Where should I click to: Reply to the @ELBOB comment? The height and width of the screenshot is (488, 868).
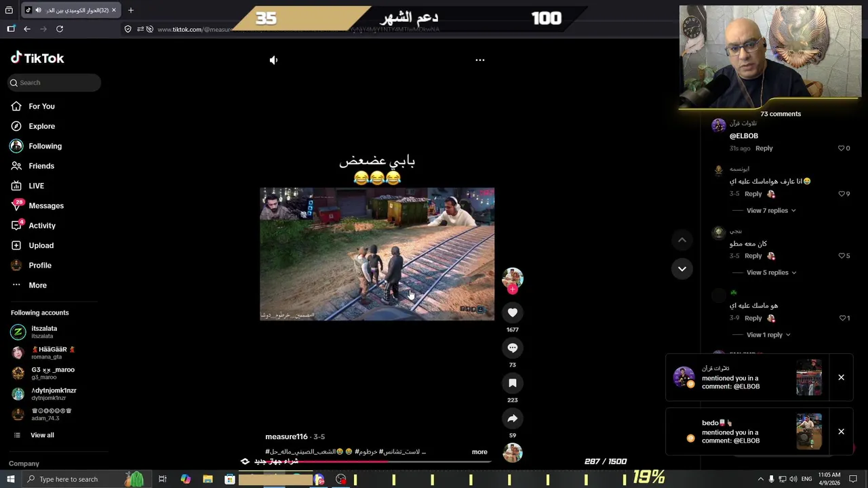[764, 148]
